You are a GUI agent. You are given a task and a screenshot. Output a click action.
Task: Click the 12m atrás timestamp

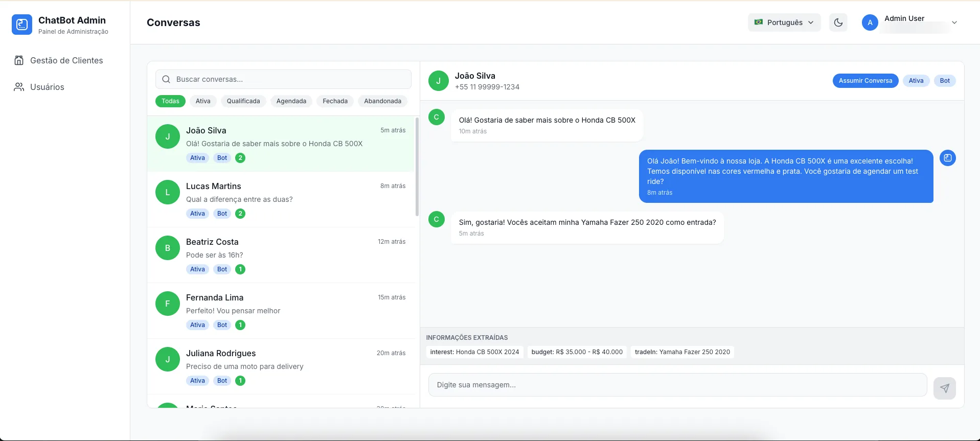coord(392,242)
